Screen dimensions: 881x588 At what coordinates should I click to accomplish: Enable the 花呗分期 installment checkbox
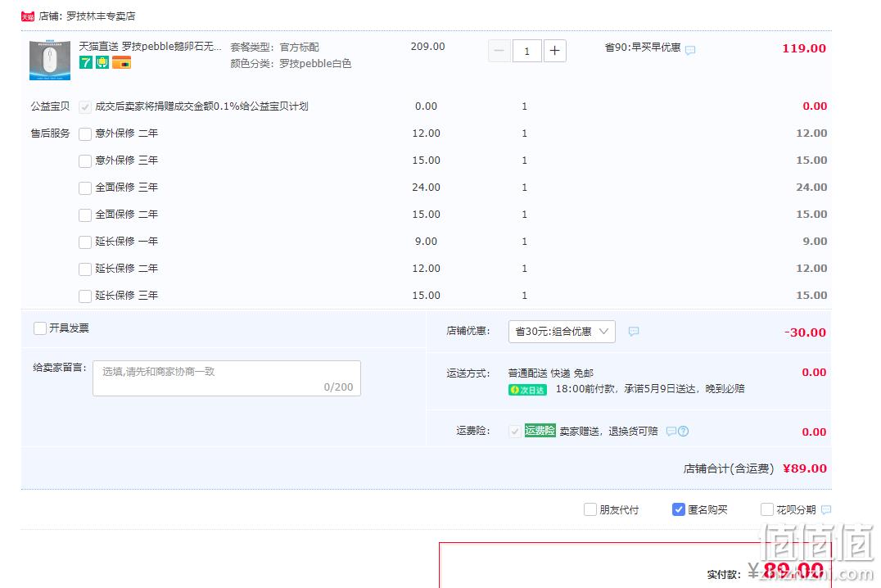click(767, 509)
